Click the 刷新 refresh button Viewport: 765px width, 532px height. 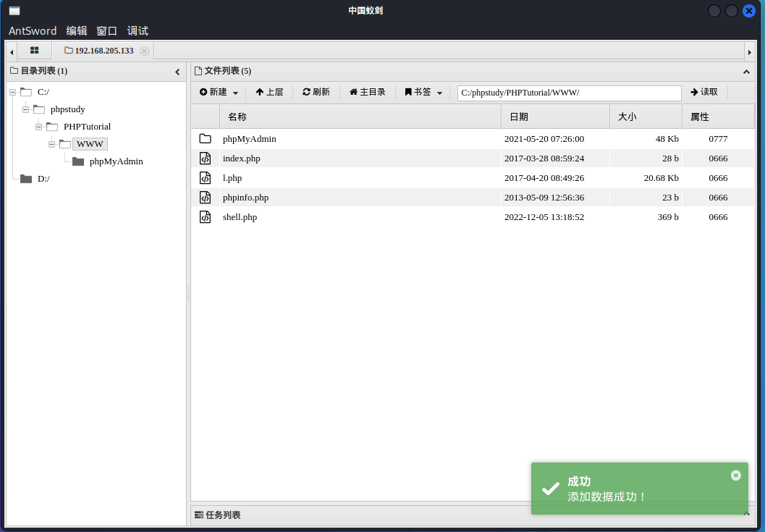(316, 92)
